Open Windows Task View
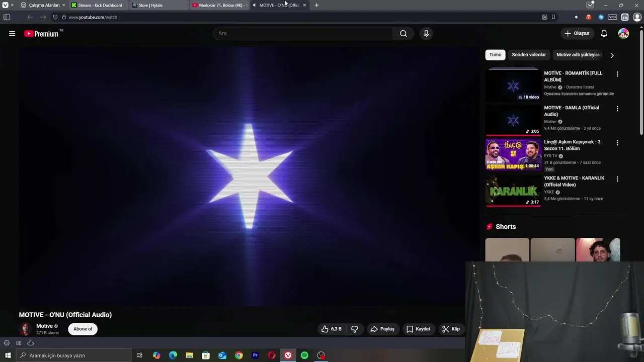 pyautogui.click(x=139, y=355)
